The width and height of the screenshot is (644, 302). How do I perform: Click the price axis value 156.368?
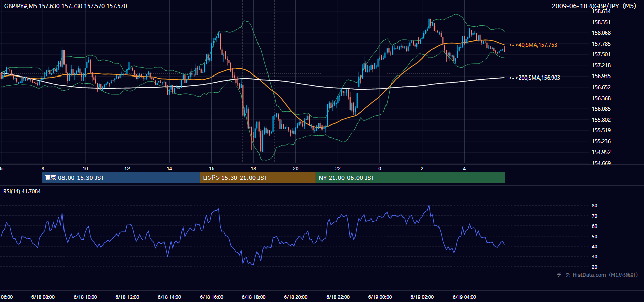(602, 98)
